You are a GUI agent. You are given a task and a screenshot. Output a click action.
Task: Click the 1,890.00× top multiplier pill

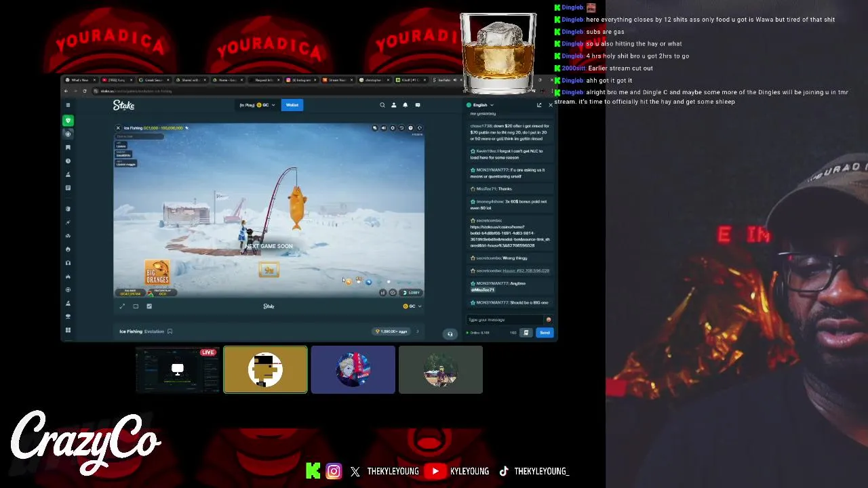coord(392,331)
